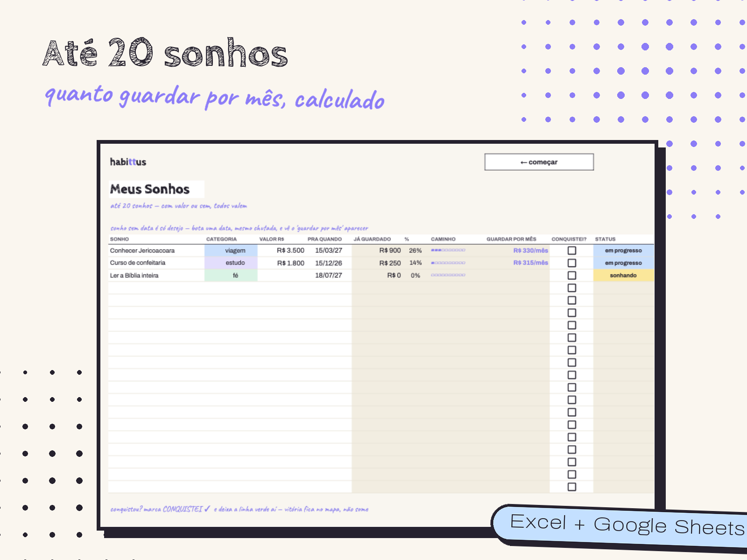
Task: Click the 'CAMINHO' column header
Action: tap(443, 239)
